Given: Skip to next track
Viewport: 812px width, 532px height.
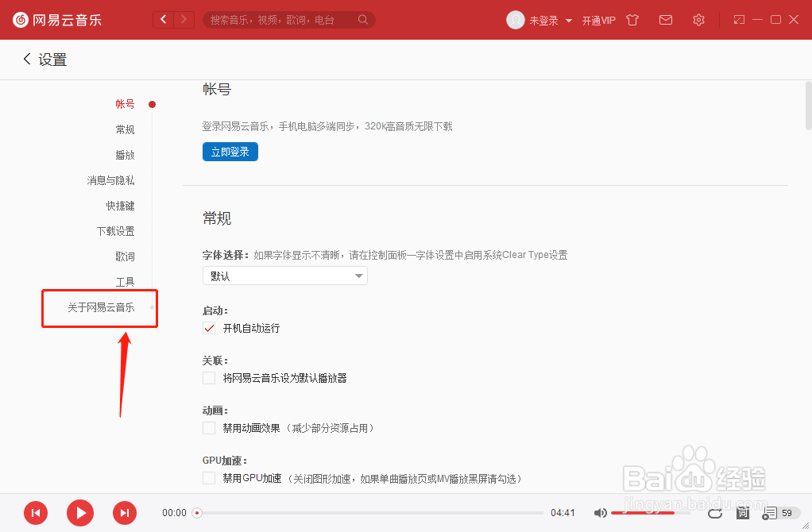Looking at the screenshot, I should tap(125, 513).
